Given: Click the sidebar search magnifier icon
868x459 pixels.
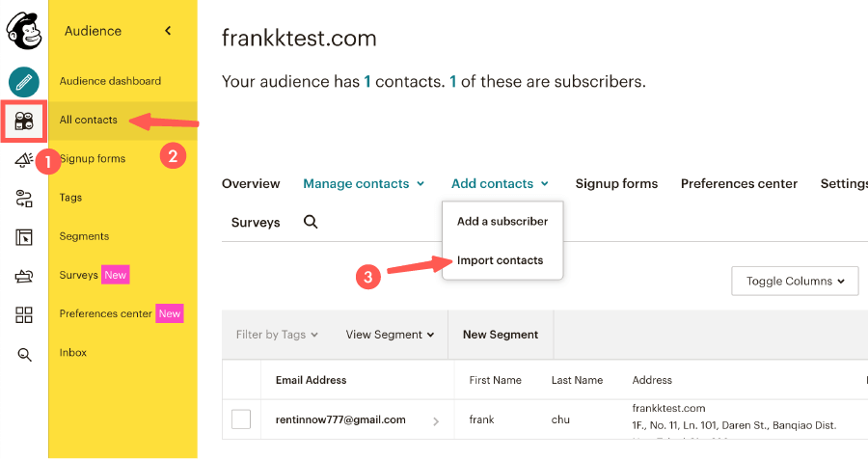Looking at the screenshot, I should point(24,354).
